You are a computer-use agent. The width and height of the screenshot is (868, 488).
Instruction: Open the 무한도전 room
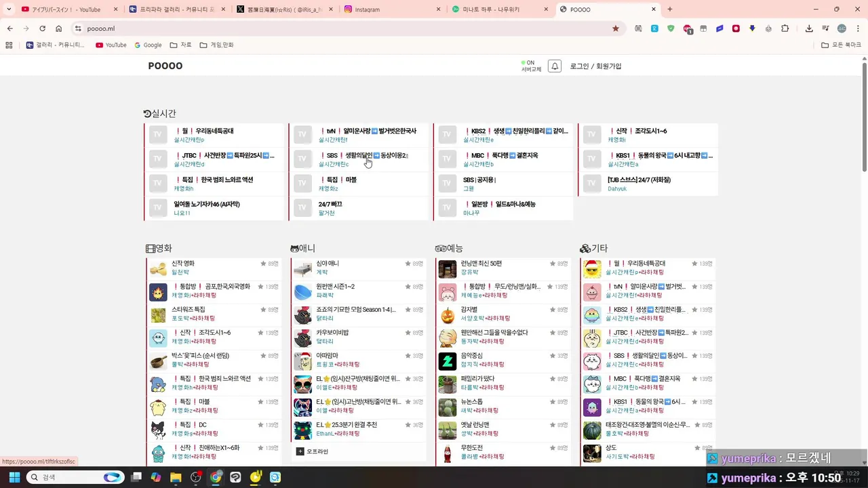[x=504, y=452]
